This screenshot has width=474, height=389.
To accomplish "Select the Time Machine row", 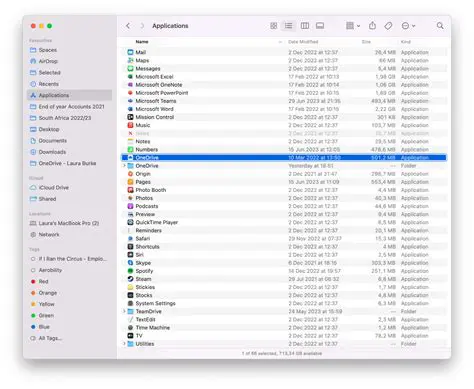I will coord(284,328).
